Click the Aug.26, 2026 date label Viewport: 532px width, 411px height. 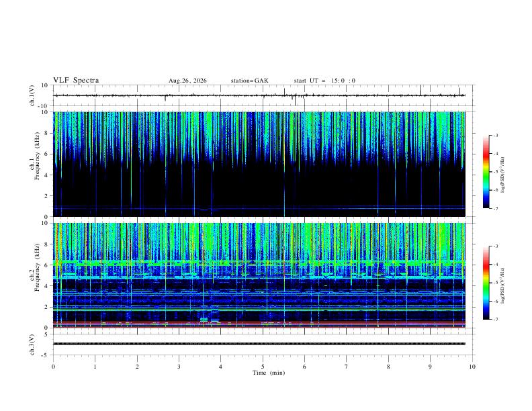(x=187, y=81)
